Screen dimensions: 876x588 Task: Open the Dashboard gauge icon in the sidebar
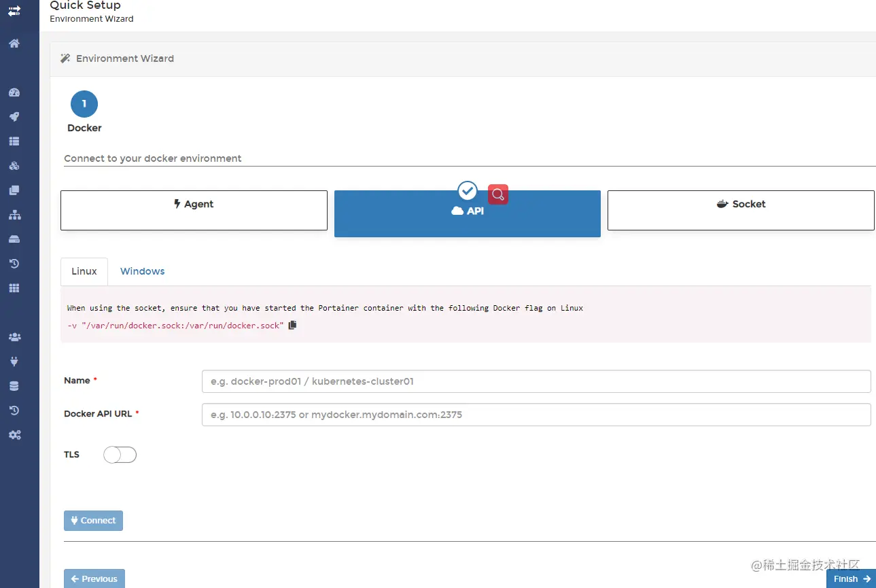(14, 92)
